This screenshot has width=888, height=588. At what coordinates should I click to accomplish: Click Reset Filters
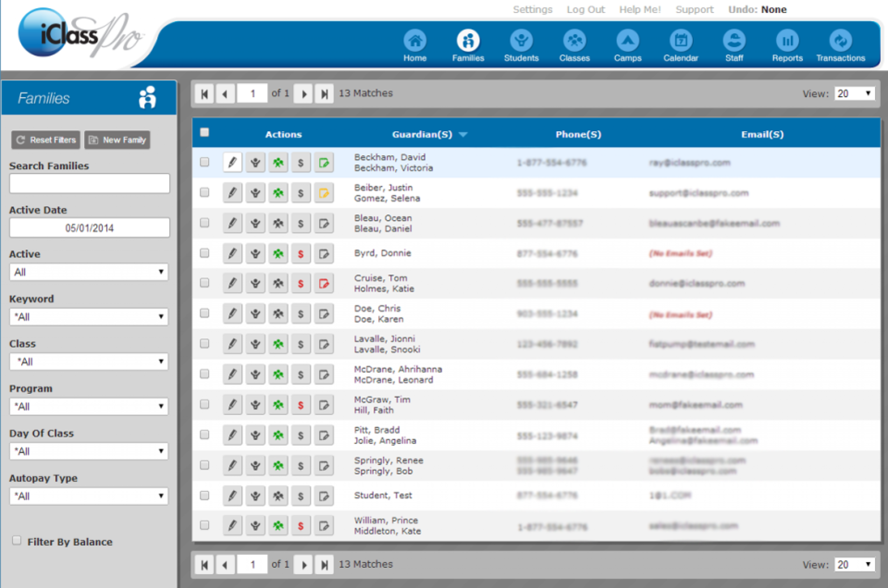(45, 140)
